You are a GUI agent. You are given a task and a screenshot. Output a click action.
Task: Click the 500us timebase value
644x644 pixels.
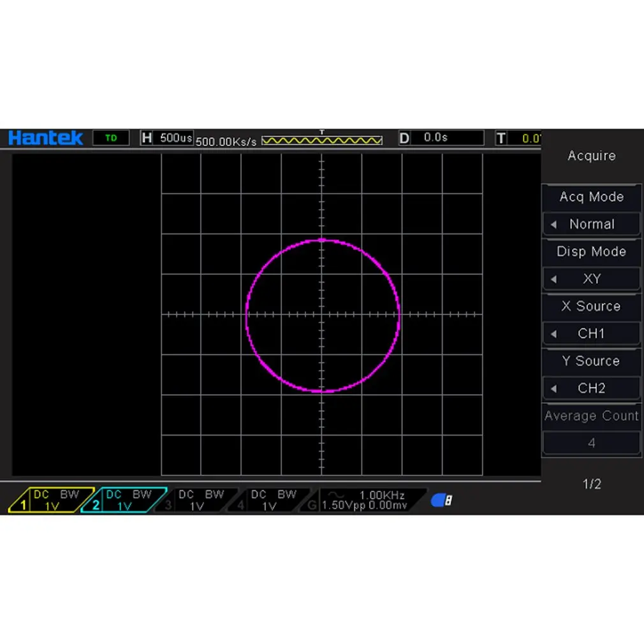[176, 138]
